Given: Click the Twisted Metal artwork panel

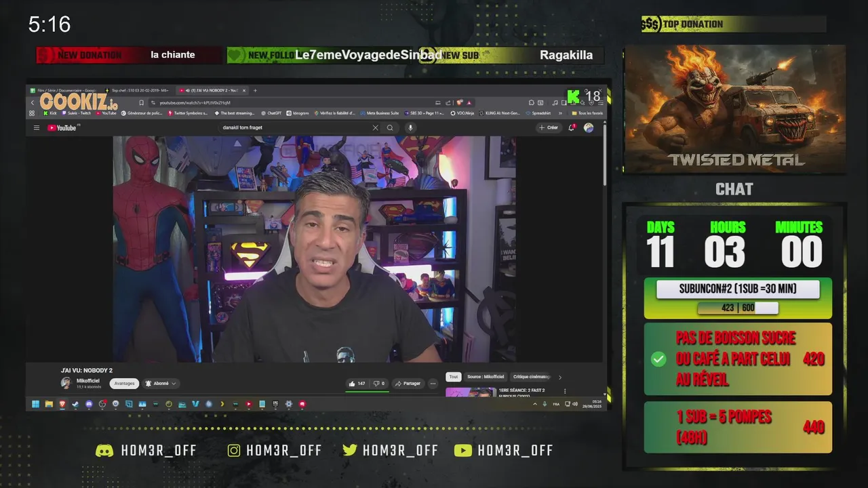Looking at the screenshot, I should pyautogui.click(x=734, y=109).
